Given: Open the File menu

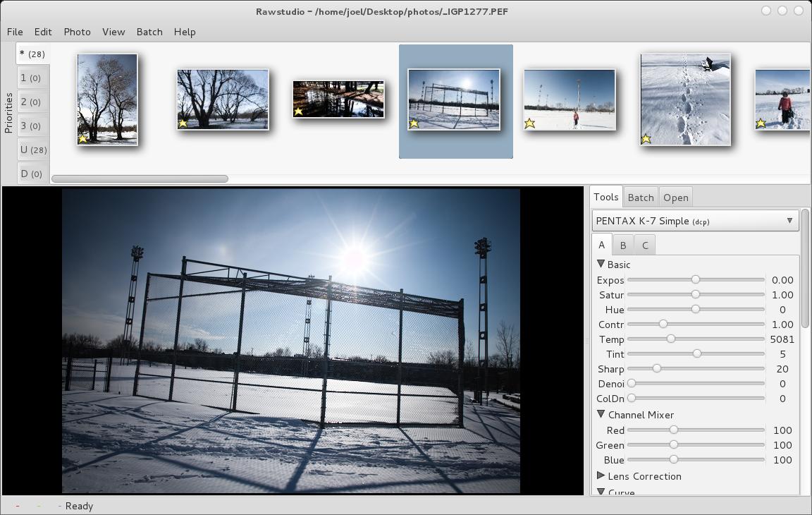Looking at the screenshot, I should [x=15, y=32].
